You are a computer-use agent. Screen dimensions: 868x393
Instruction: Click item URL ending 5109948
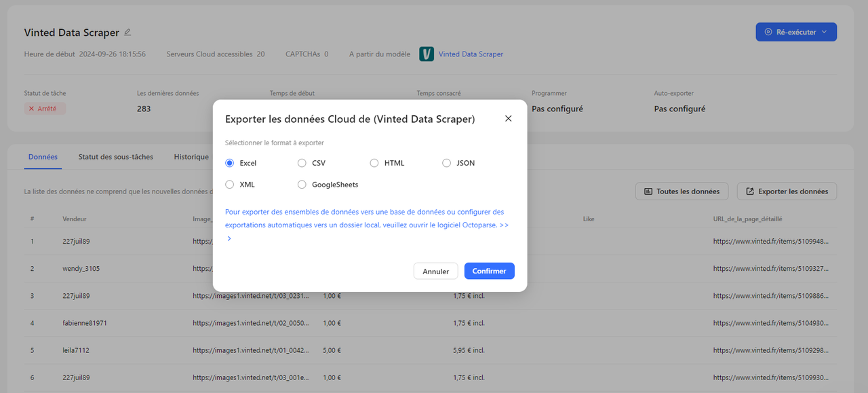click(x=771, y=241)
